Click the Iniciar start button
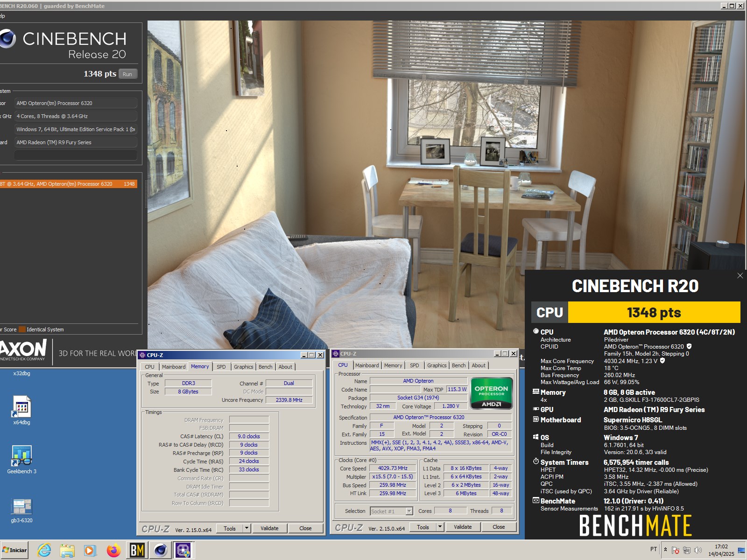 point(14,550)
